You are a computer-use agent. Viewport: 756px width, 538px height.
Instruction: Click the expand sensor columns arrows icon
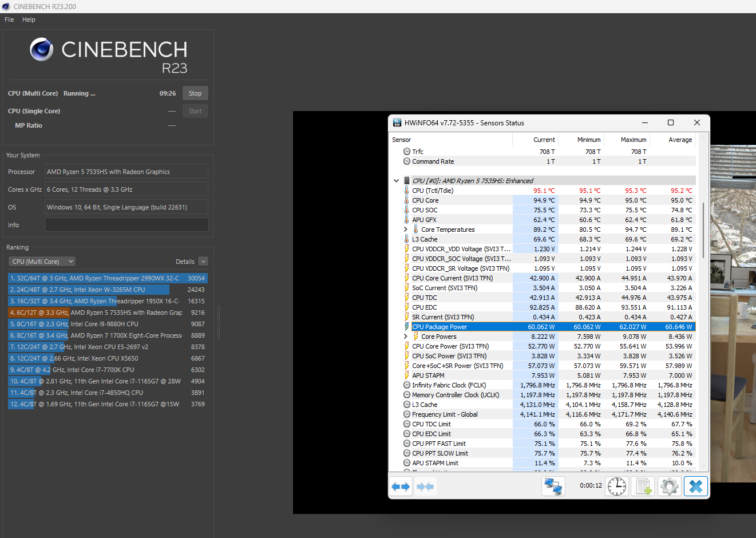[x=401, y=486]
